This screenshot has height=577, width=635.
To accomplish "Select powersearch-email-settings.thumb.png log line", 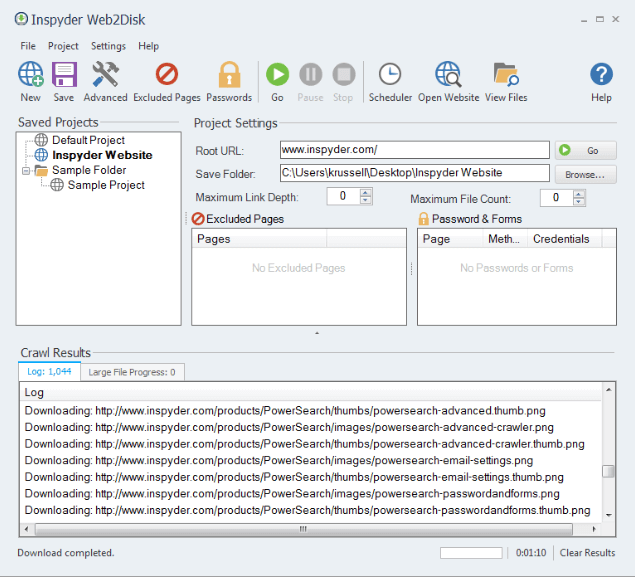I will click(294, 477).
